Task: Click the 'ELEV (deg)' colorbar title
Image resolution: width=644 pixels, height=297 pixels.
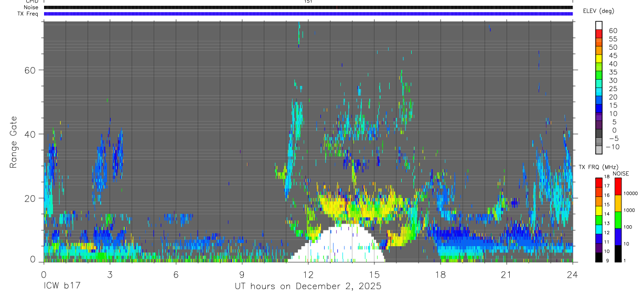Action: [x=598, y=11]
